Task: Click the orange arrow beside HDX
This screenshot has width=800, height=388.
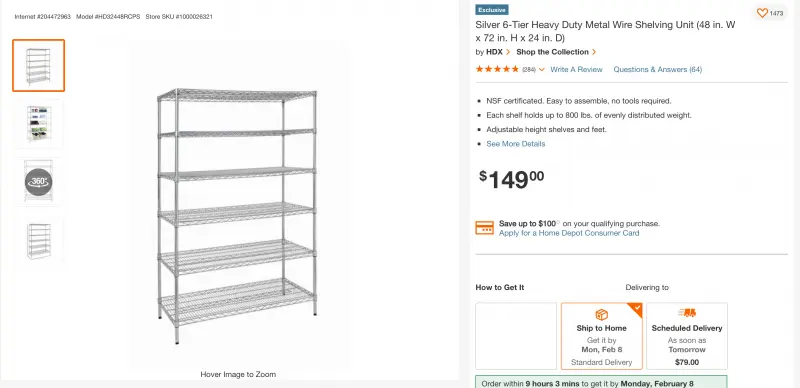Action: [508, 52]
